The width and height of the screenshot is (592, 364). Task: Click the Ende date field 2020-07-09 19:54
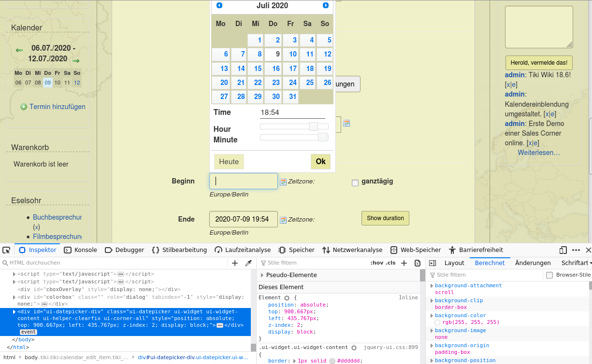click(x=244, y=219)
